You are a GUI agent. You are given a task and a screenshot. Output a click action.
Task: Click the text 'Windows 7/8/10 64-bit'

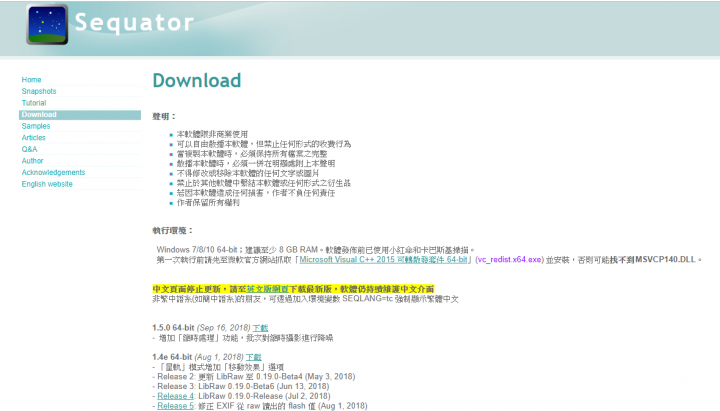point(197,250)
